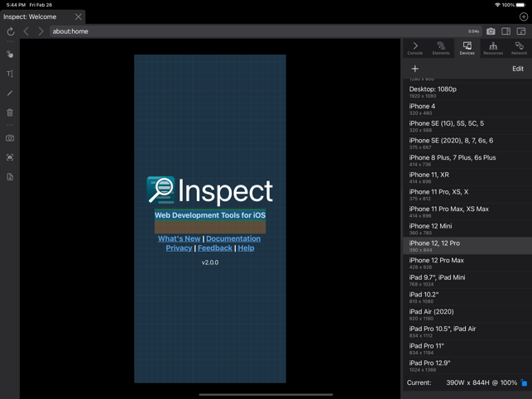
Task: Click the Edit button in Devices panel
Action: 518,69
